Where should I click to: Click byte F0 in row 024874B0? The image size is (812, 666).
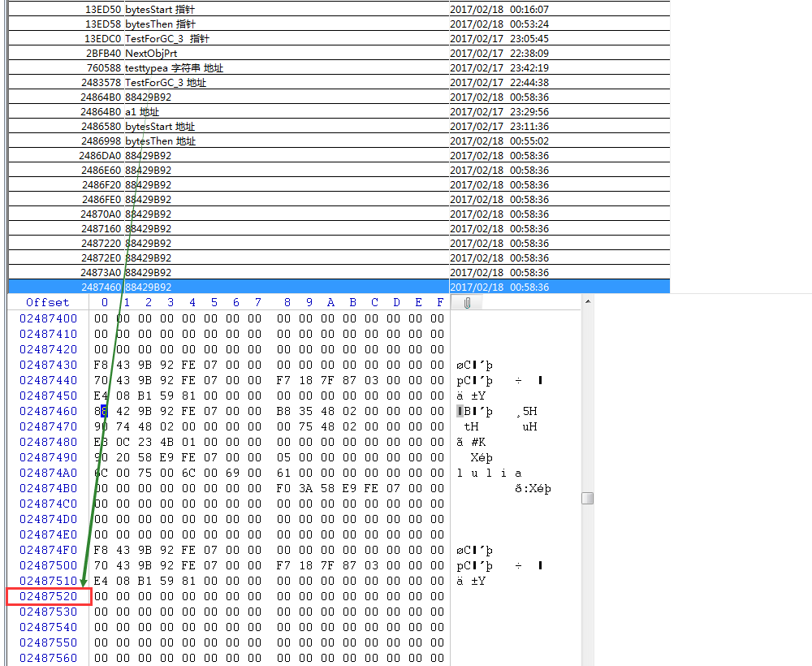pos(283,488)
